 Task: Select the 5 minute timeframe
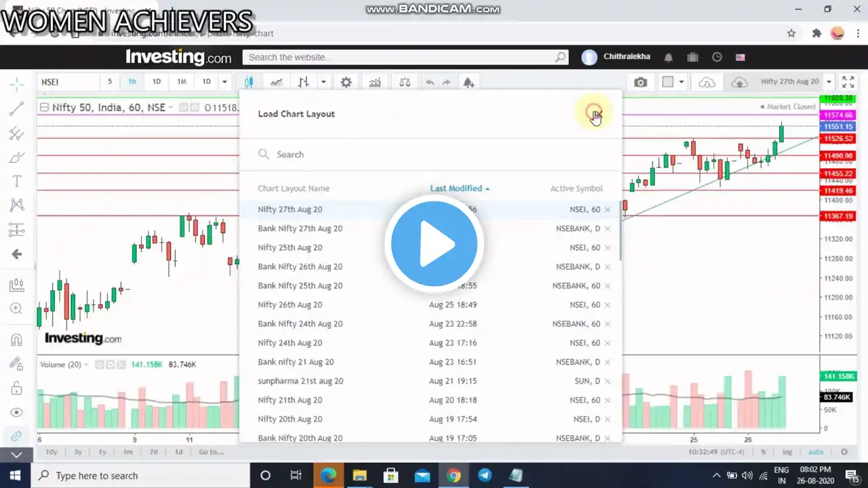pos(110,82)
